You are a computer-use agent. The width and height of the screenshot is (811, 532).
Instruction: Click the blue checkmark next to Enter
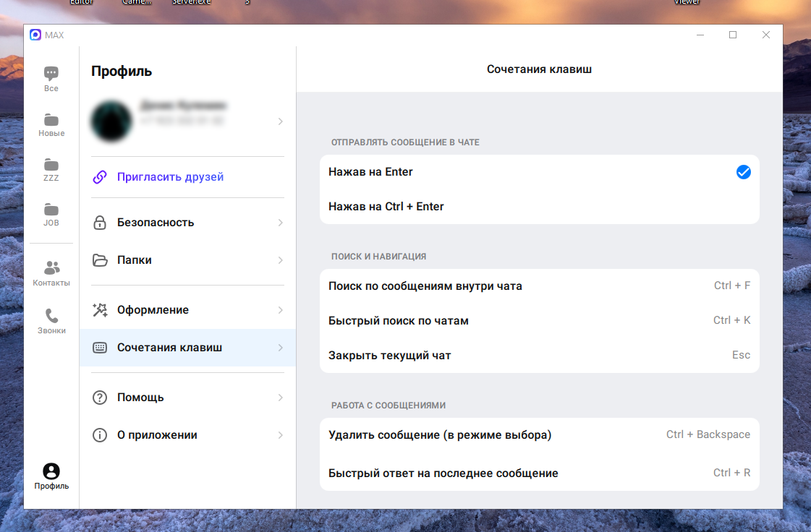[743, 172]
